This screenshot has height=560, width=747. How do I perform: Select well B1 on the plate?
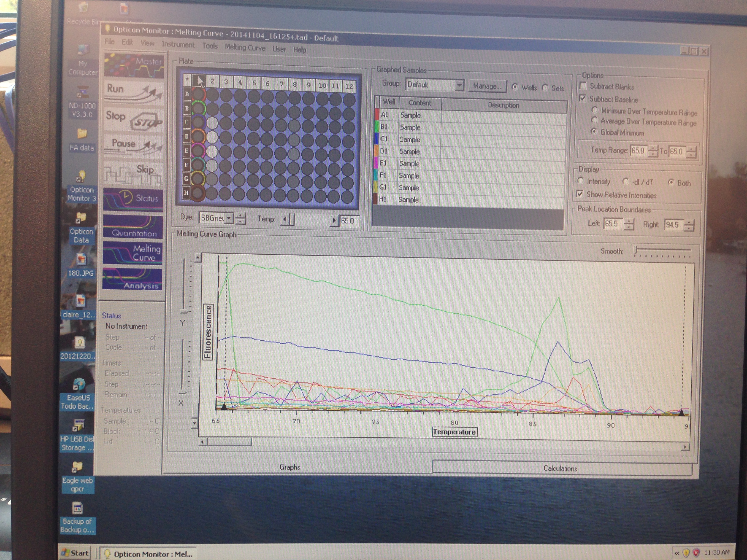[198, 108]
